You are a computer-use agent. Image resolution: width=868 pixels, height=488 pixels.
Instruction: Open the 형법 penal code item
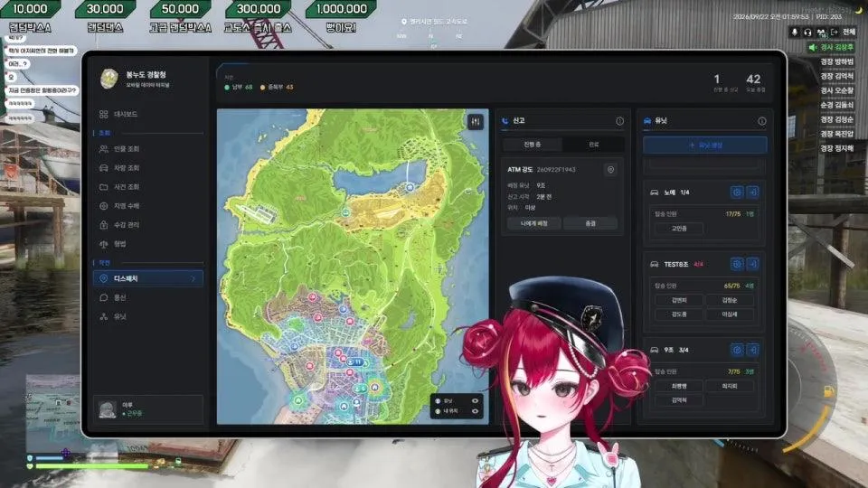tap(148, 244)
